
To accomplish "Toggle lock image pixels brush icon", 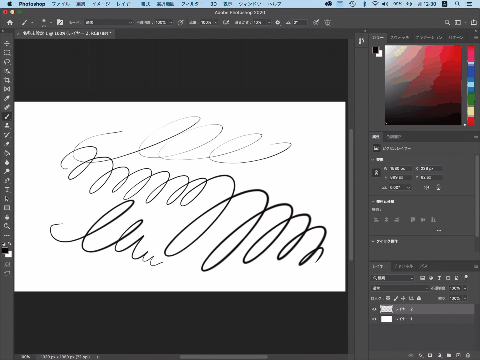I will pos(396,298).
